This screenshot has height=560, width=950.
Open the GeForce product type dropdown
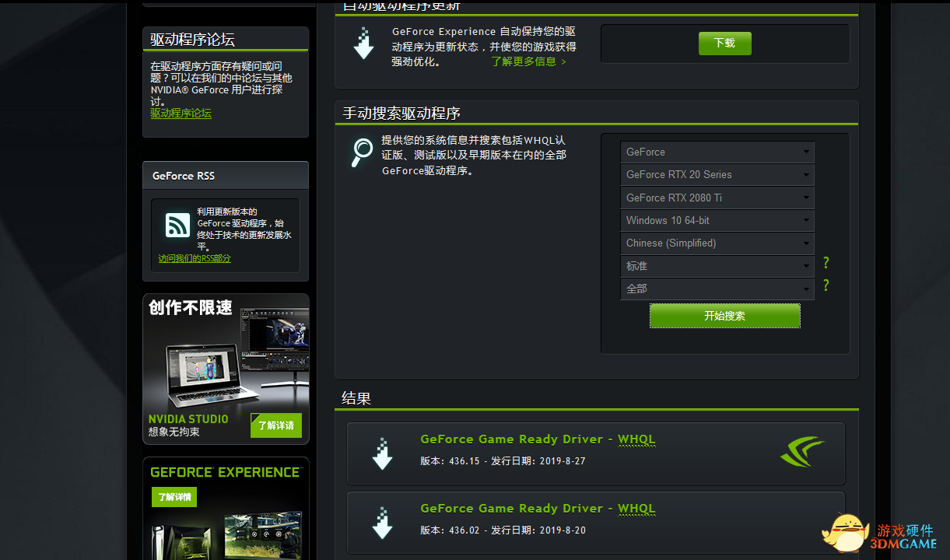click(x=717, y=152)
